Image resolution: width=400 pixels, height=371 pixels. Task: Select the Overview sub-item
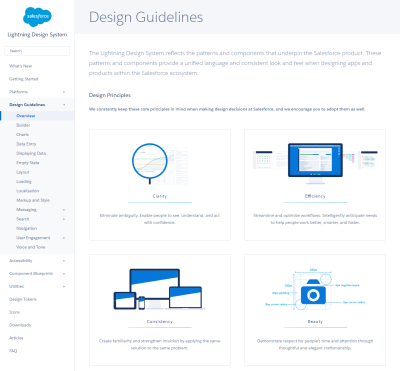26,116
